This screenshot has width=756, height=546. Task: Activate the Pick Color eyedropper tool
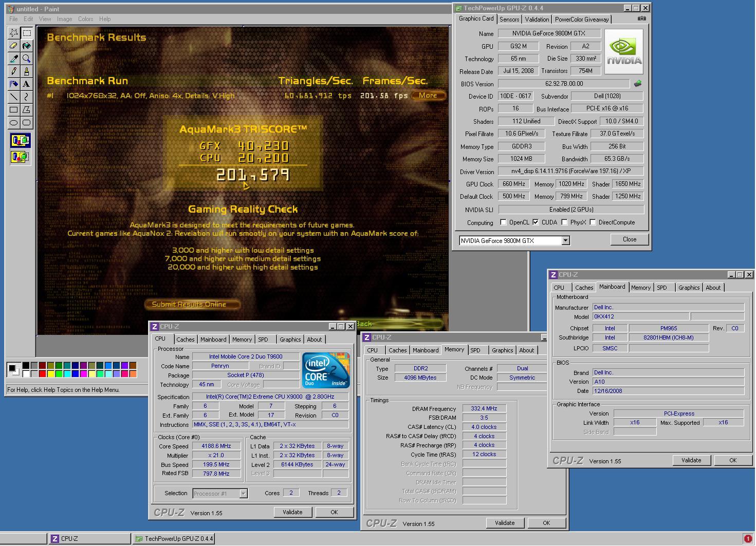[x=14, y=59]
